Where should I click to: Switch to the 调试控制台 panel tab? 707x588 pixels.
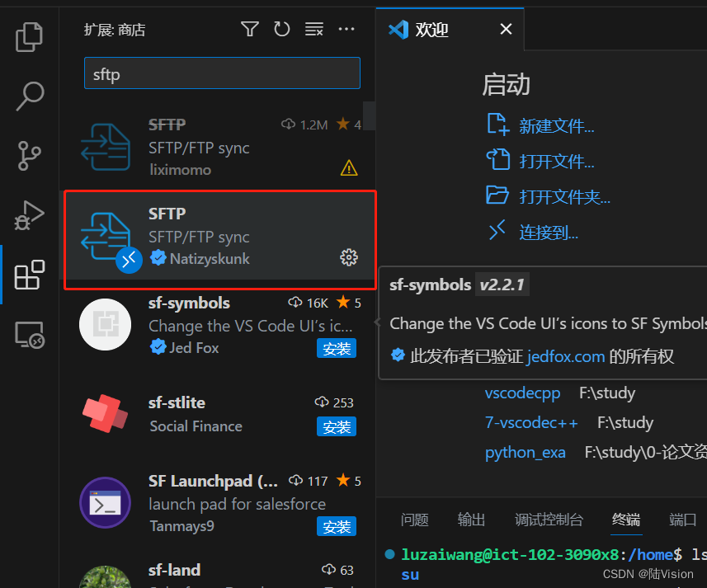point(548,520)
